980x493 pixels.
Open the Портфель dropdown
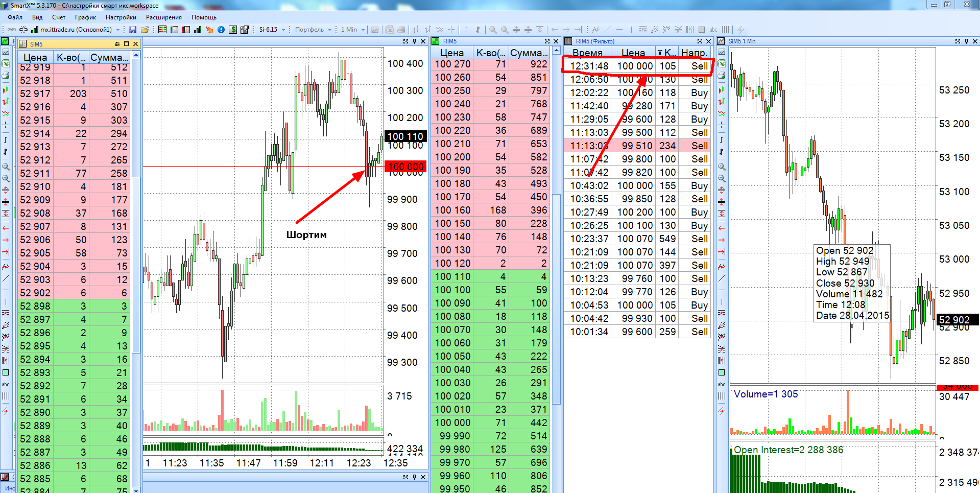tap(330, 30)
